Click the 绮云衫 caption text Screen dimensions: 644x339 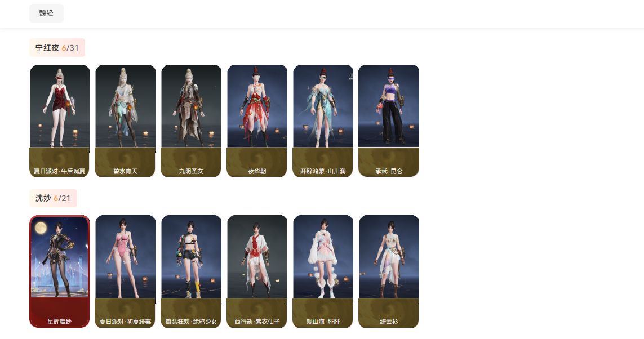point(389,322)
